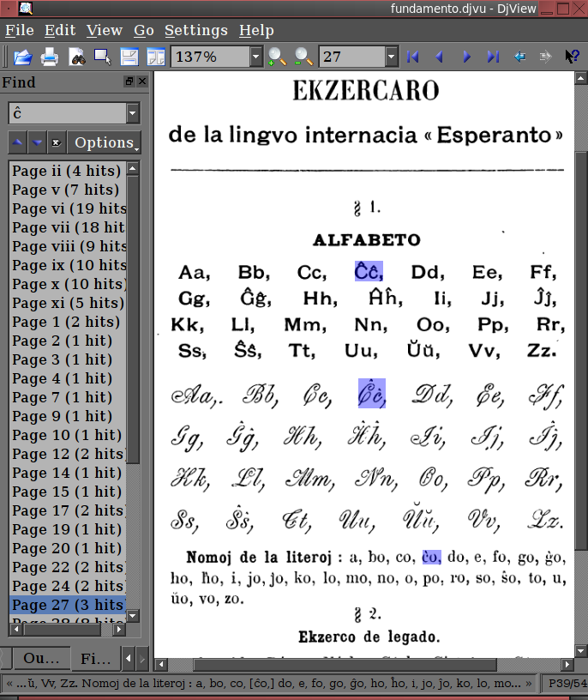Open the 137% zoom level dropdown
The width and height of the screenshot is (588, 700).
point(255,57)
